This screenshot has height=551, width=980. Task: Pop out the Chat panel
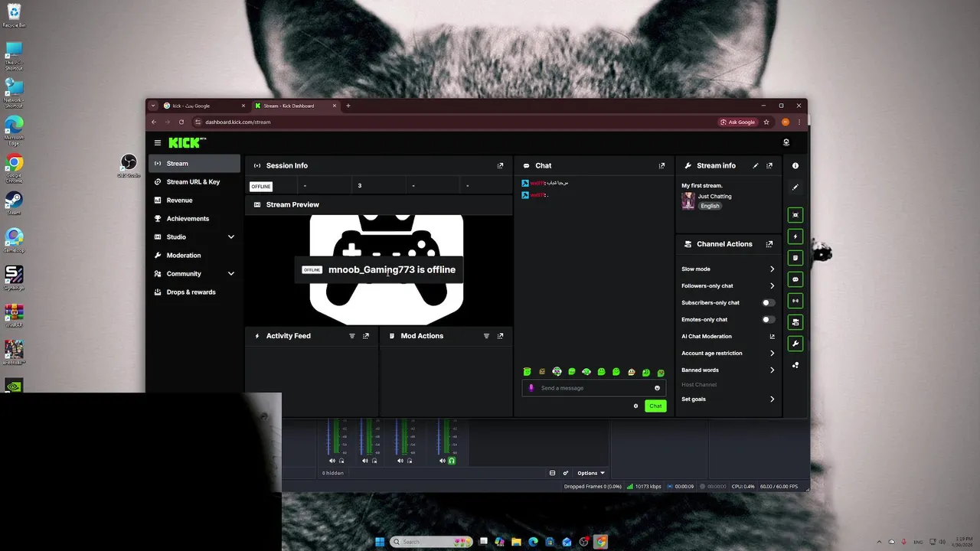tap(661, 165)
